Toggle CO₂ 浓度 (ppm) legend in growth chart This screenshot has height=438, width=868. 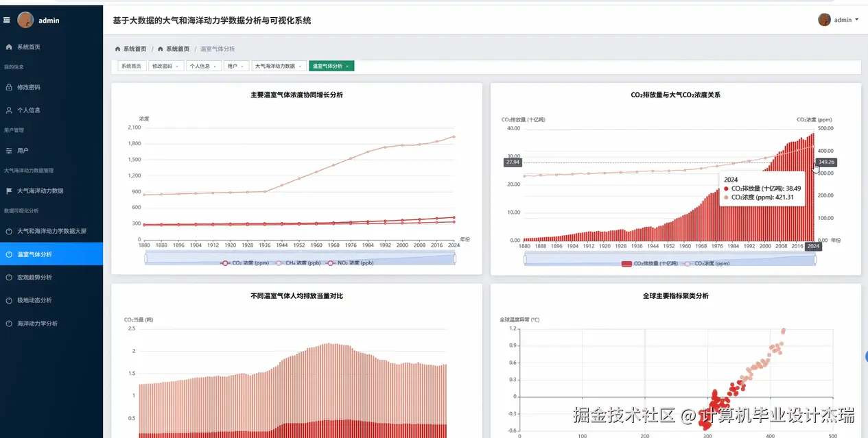pyautogui.click(x=244, y=263)
